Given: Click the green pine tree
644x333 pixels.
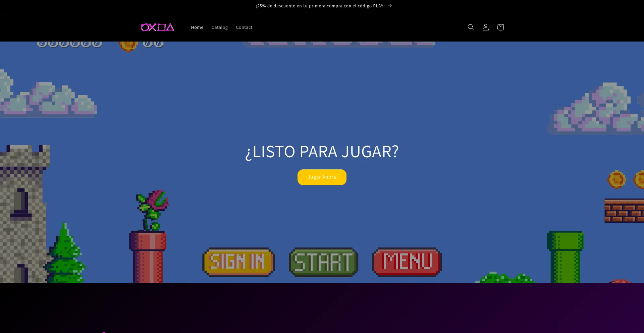Looking at the screenshot, I should [x=65, y=257].
